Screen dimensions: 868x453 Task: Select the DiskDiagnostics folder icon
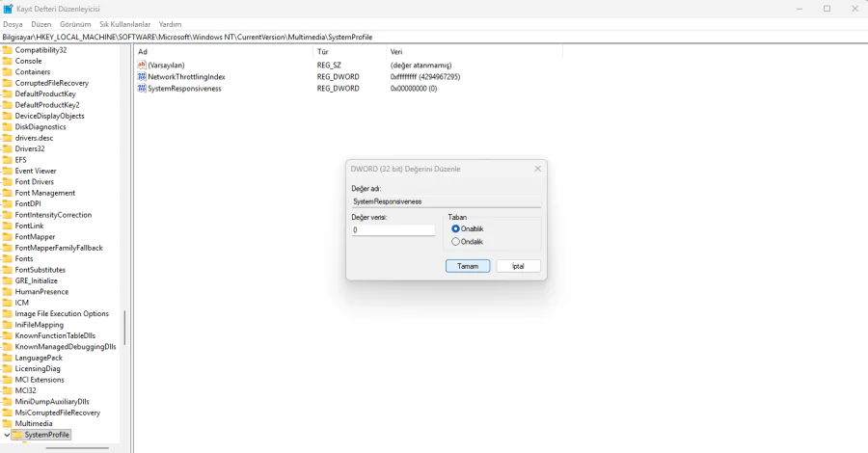[7, 126]
